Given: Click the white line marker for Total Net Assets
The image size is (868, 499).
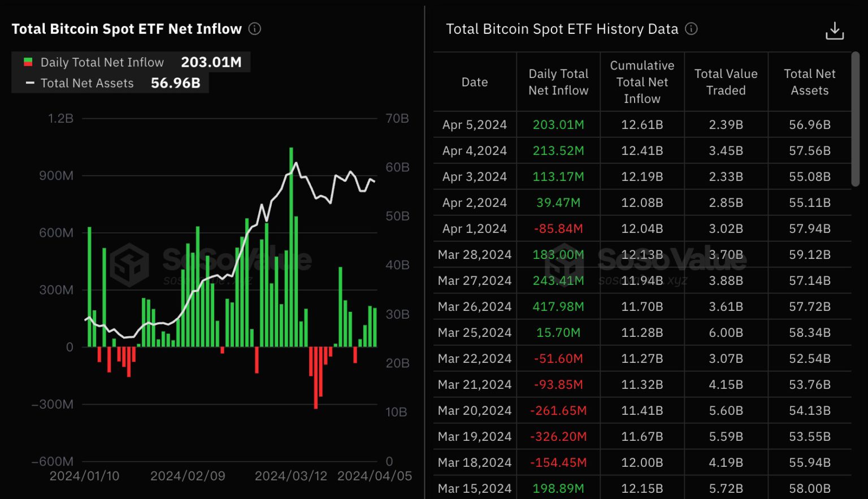Looking at the screenshot, I should pyautogui.click(x=30, y=83).
